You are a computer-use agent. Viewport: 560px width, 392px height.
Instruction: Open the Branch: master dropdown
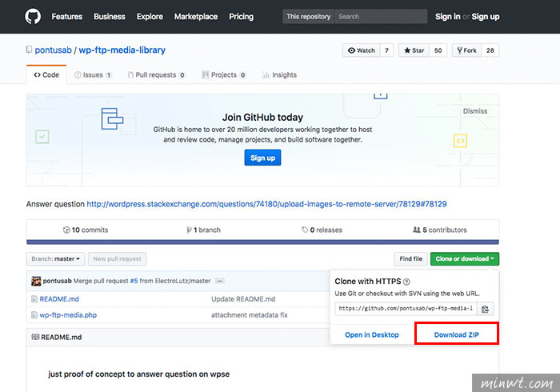point(55,259)
